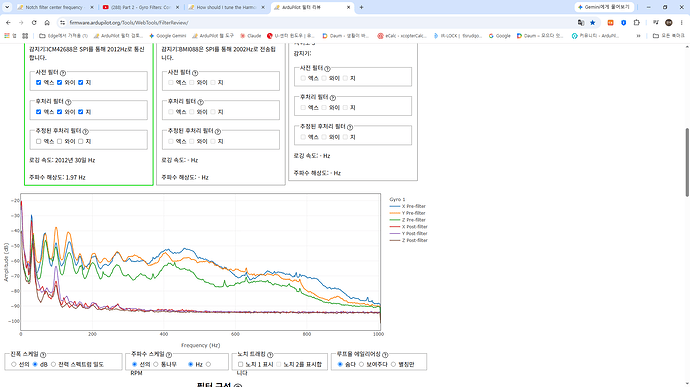Viewport: 690px width, 387px height.
Task: Click the orange extension icon in toolbar
Action: (x=610, y=22)
